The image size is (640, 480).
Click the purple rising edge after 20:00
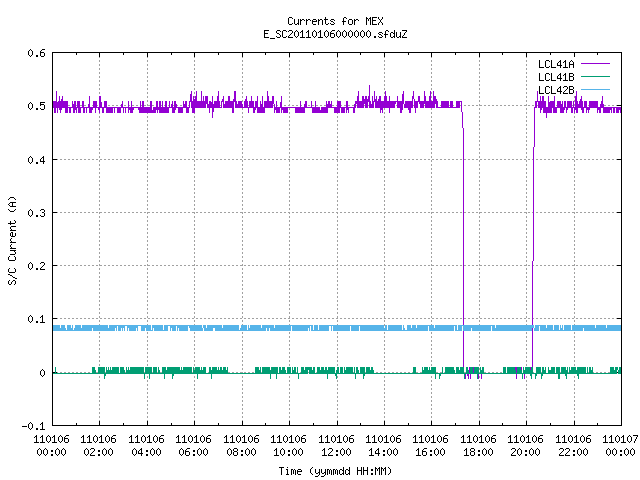point(533,245)
